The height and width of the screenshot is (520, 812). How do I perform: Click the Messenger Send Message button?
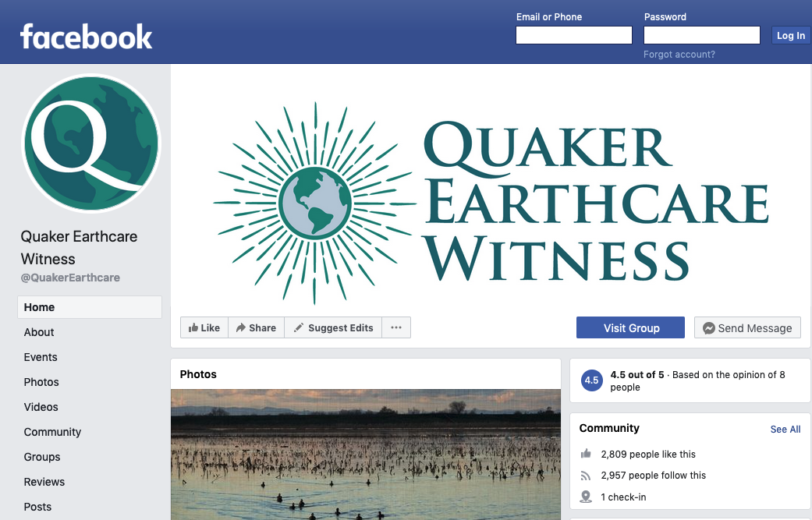click(x=747, y=327)
